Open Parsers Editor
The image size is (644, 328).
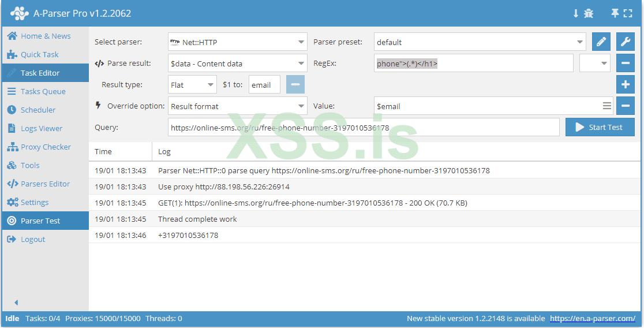[x=45, y=184]
